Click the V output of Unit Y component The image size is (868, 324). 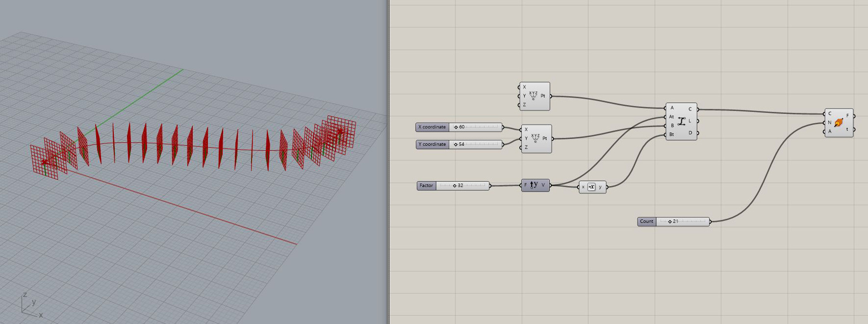pyautogui.click(x=543, y=186)
